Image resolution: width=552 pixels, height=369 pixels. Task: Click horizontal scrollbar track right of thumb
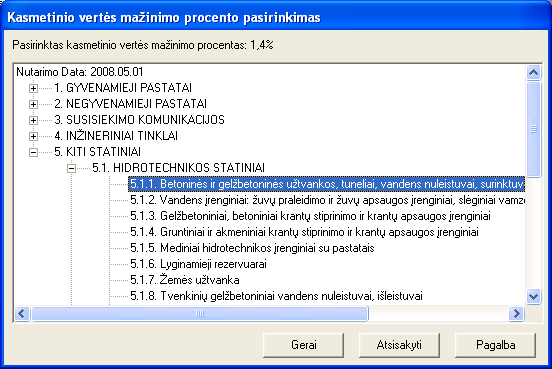coord(439,313)
